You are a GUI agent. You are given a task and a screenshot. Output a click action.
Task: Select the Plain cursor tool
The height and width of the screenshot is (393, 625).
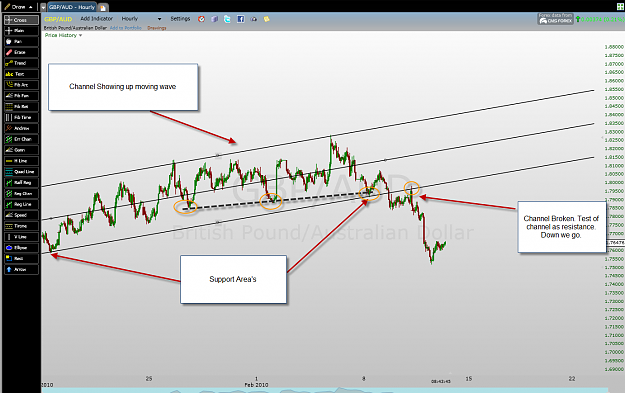[22, 31]
